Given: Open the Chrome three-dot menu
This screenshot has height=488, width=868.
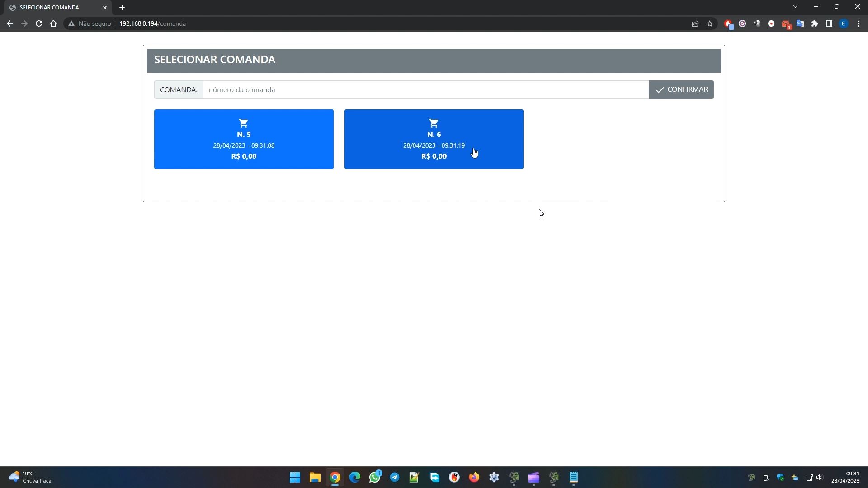Looking at the screenshot, I should click(x=858, y=23).
